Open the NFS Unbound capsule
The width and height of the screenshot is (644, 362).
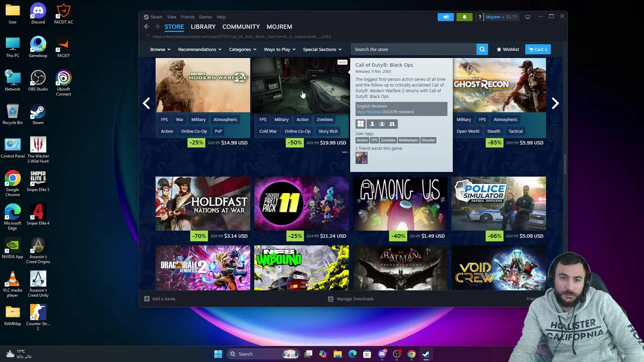[x=301, y=268]
